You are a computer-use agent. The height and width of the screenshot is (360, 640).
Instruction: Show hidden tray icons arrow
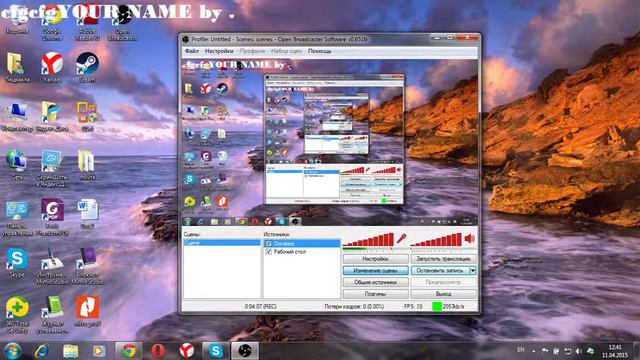[x=534, y=351]
